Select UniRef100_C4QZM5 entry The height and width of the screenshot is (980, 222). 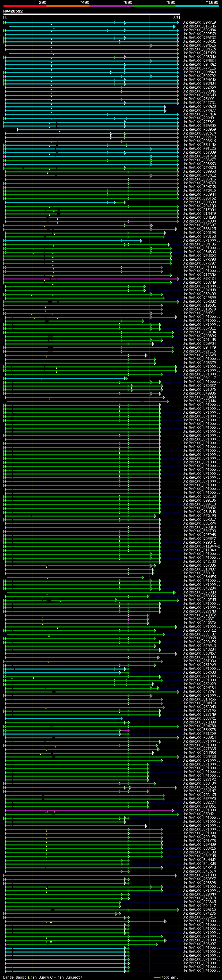coord(199,600)
